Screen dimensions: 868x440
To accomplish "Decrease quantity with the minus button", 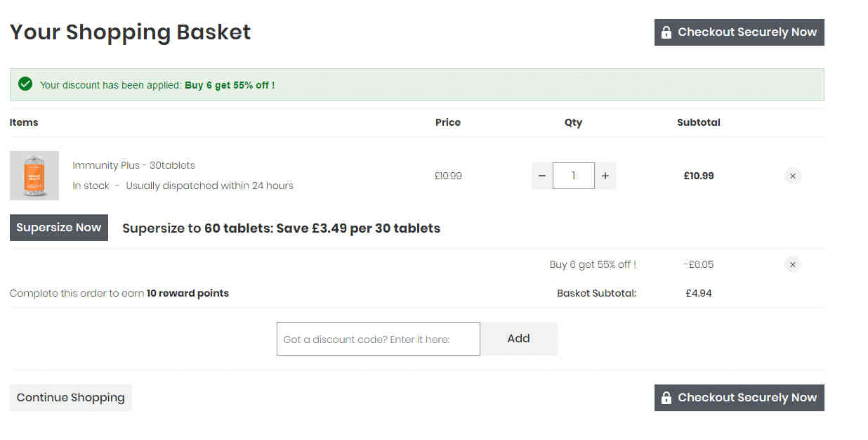I will point(542,176).
